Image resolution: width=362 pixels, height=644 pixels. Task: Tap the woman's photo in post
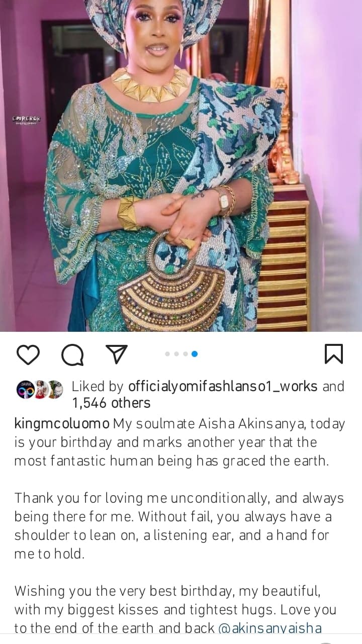(180, 166)
